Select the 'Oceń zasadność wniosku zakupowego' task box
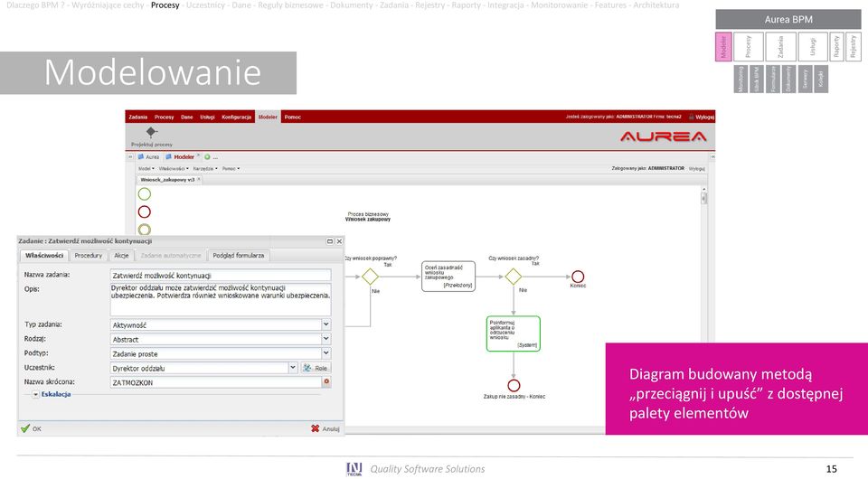This screenshot has height=479, width=868. (x=448, y=276)
